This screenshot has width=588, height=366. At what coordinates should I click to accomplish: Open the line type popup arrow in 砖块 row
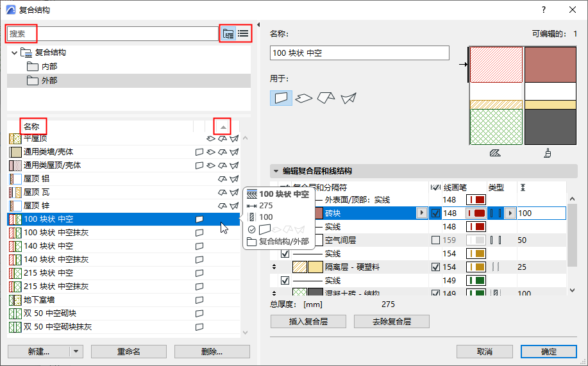510,213
